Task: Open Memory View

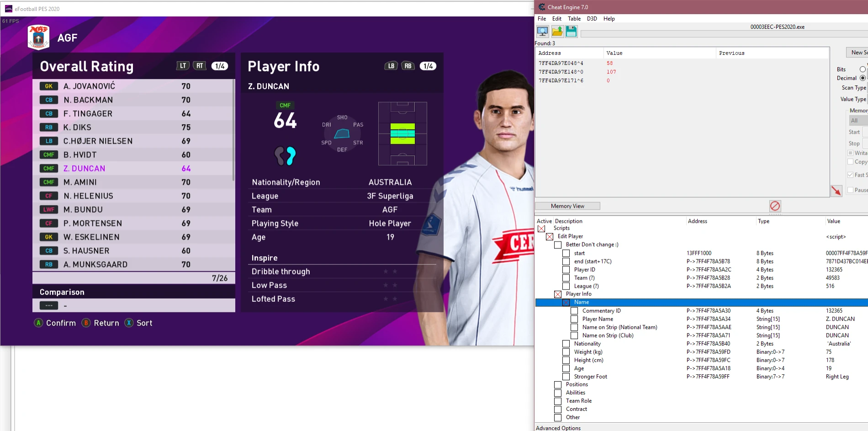Action: click(567, 206)
